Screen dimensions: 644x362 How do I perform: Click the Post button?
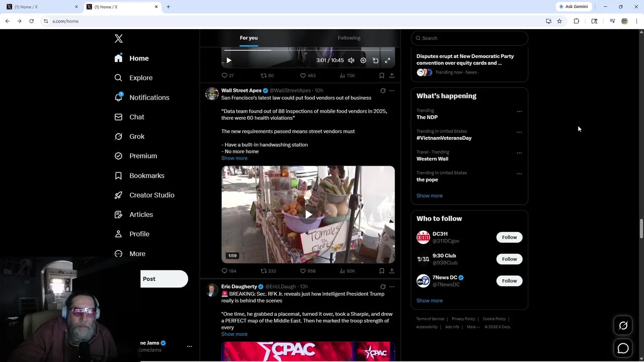point(164,279)
